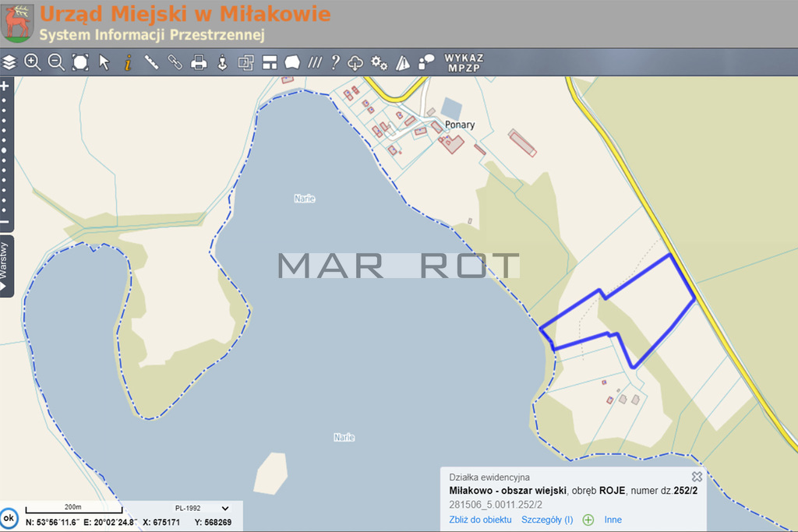
Task: Select the zoom out magnifier tool
Action: [56, 62]
